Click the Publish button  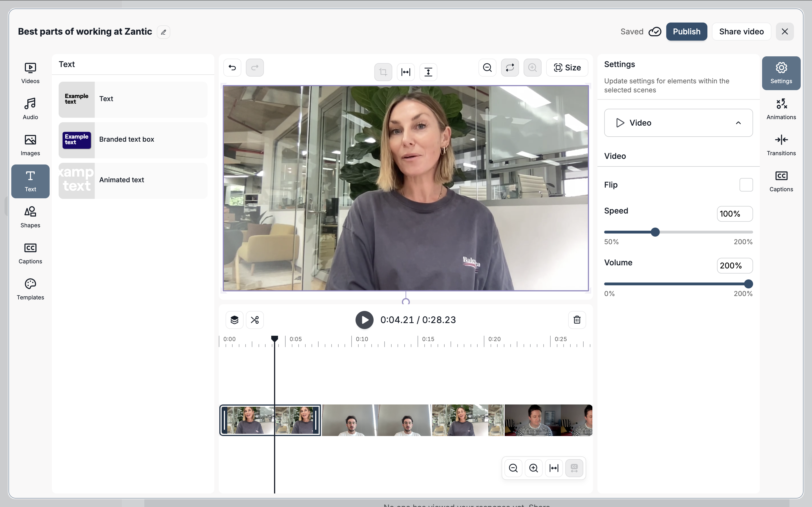click(686, 32)
